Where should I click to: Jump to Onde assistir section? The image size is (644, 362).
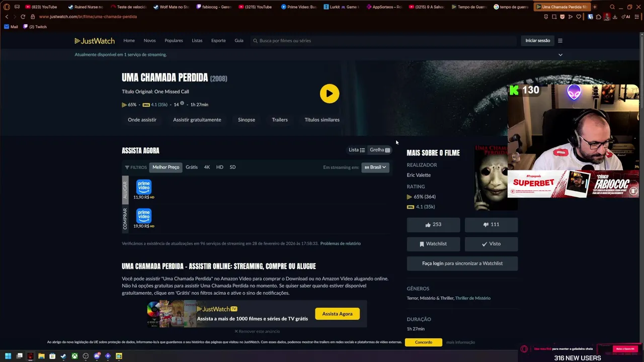[142, 120]
